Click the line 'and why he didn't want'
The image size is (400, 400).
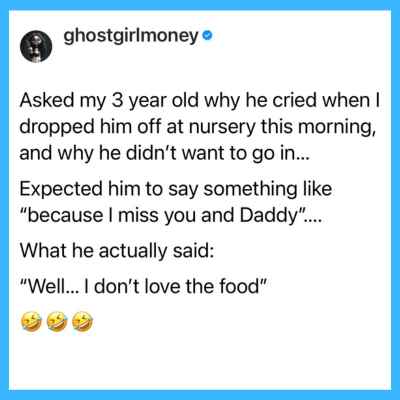click(x=165, y=153)
